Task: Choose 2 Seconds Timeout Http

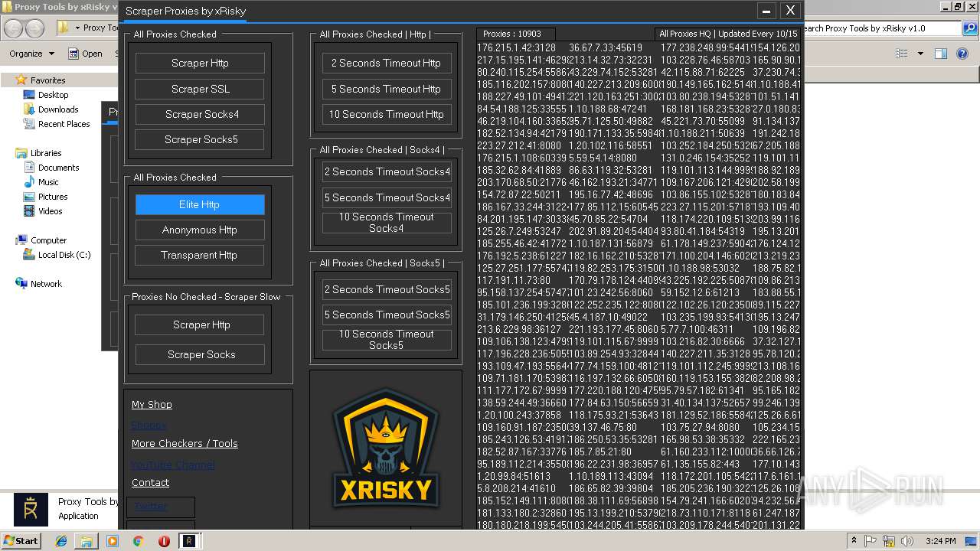Action: (x=387, y=63)
